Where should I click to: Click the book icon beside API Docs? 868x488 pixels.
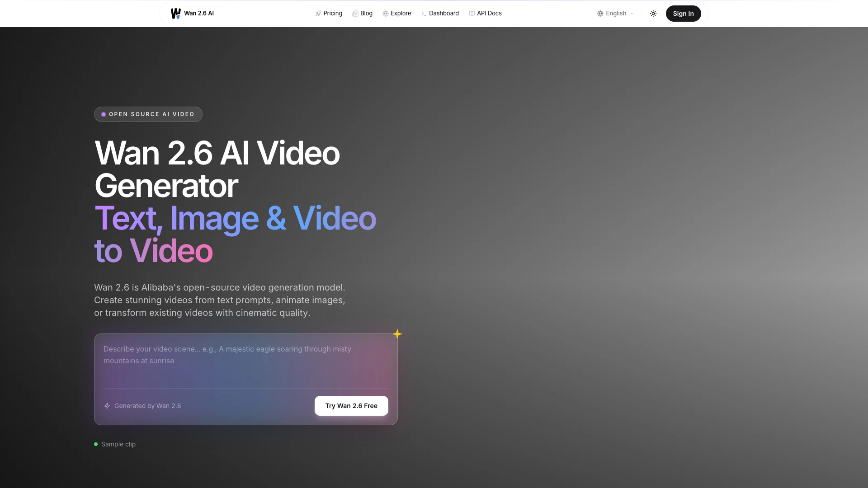click(472, 14)
